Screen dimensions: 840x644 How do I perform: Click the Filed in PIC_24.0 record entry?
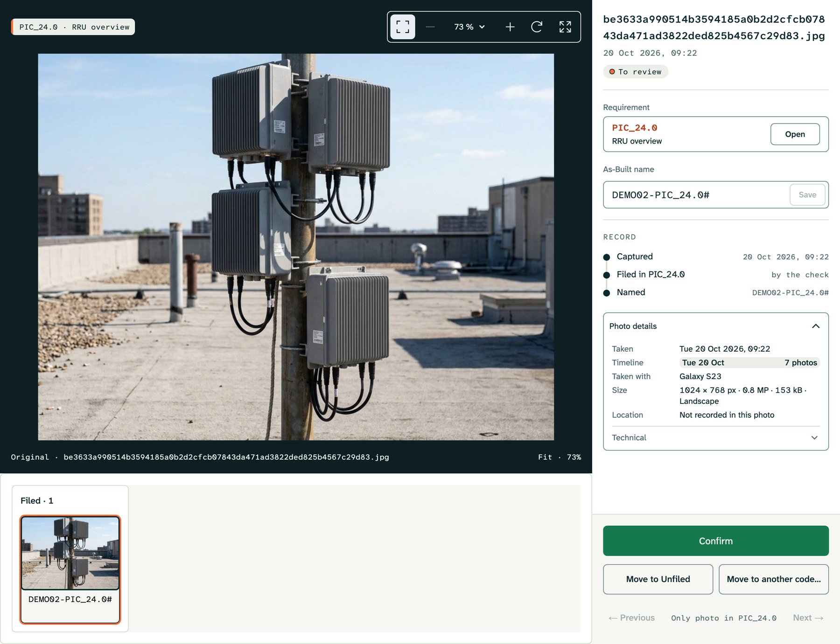point(716,275)
